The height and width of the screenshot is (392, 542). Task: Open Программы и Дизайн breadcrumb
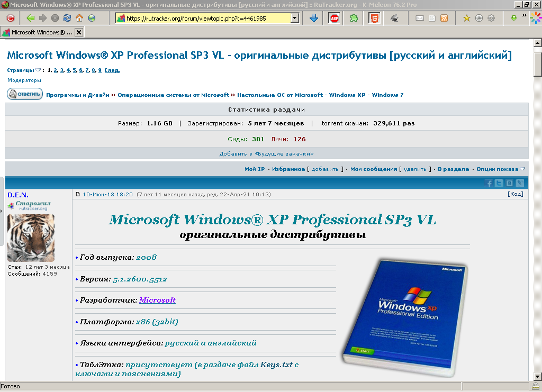tap(78, 95)
